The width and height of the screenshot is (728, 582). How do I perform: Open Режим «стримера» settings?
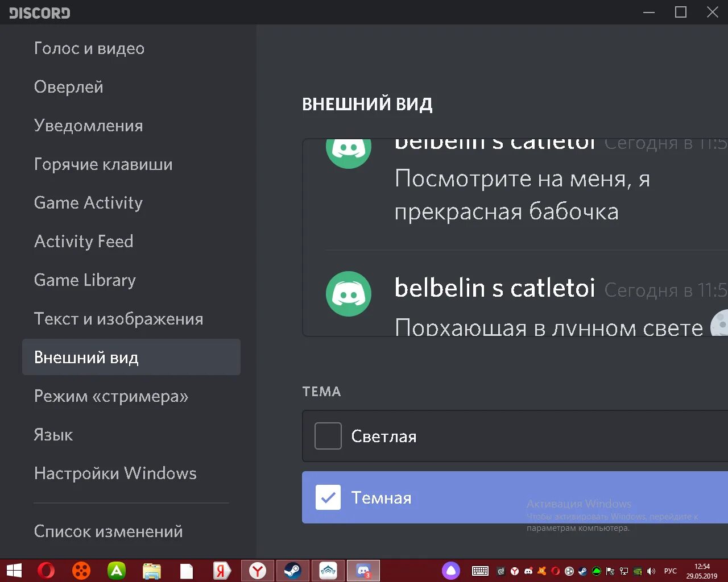111,396
